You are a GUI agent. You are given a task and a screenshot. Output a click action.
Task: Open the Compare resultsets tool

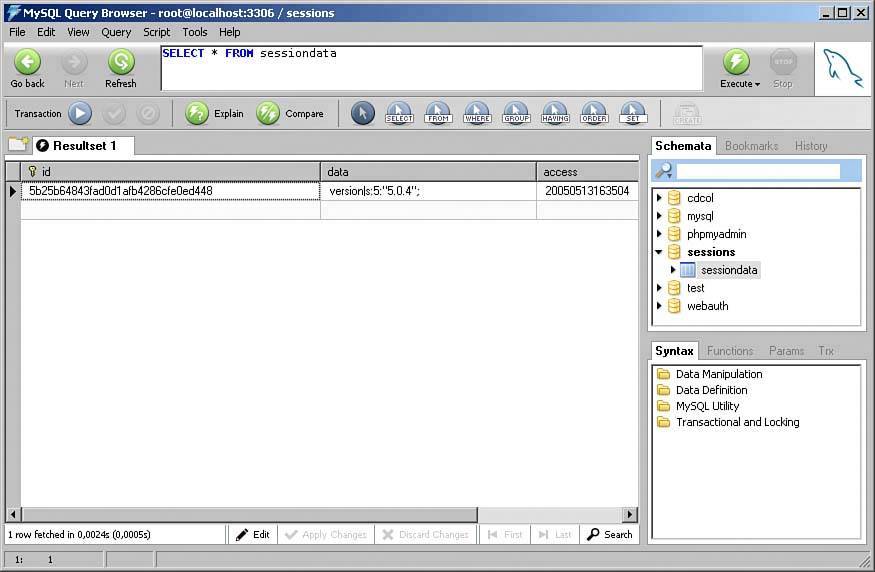290,113
